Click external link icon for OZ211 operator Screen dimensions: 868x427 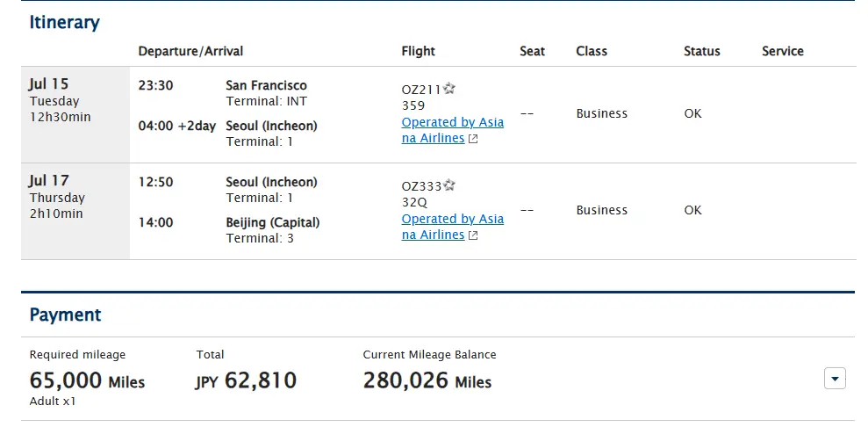point(473,139)
